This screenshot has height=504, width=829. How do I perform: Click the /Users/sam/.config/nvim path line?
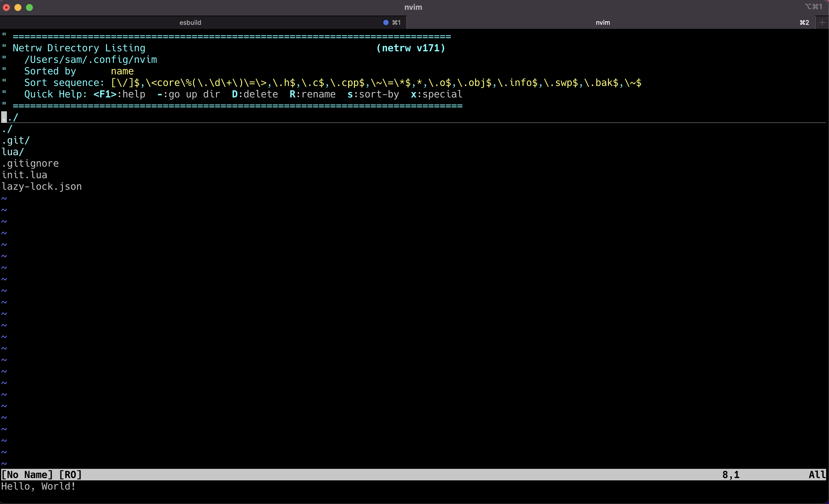click(91, 59)
